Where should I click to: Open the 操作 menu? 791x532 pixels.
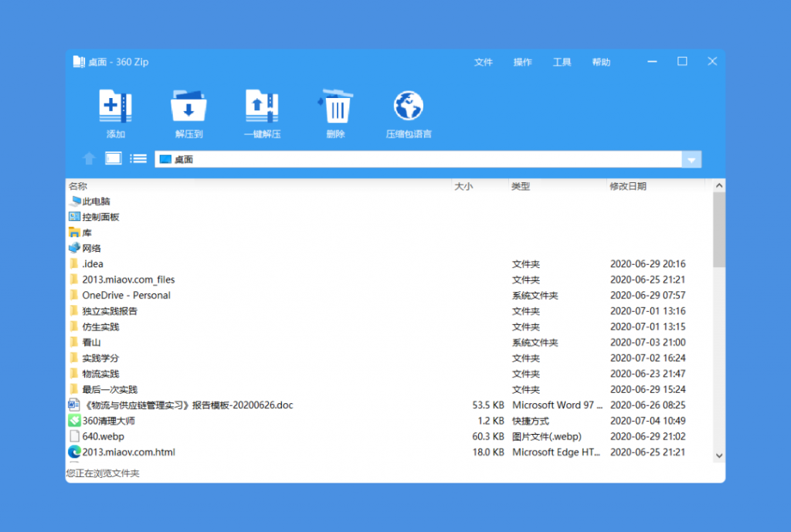(523, 62)
